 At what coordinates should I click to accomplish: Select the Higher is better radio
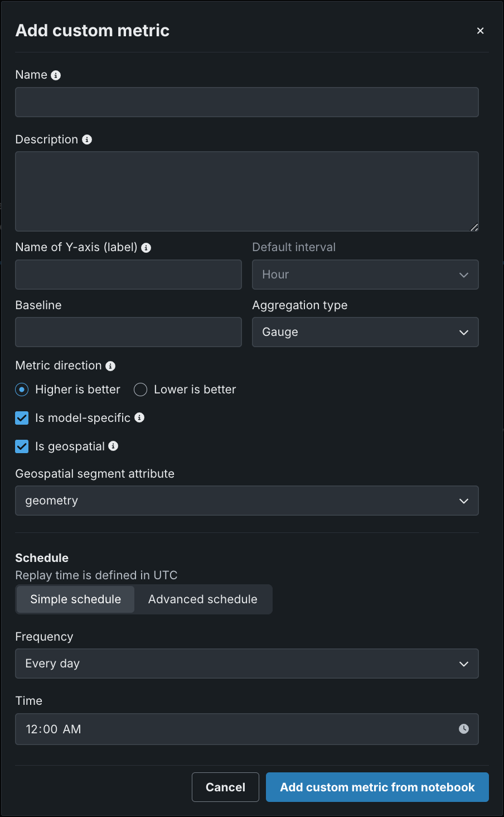(x=22, y=390)
